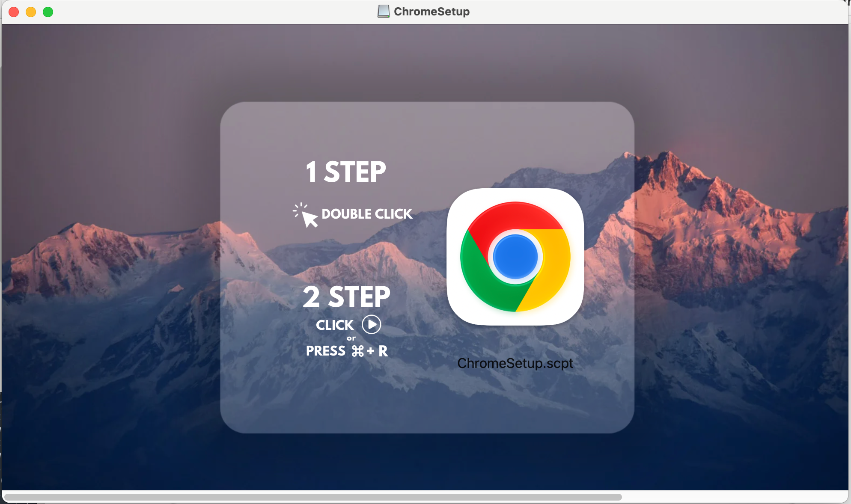Click the Chrome logo file icon
This screenshot has height=504, width=851.
(x=515, y=257)
